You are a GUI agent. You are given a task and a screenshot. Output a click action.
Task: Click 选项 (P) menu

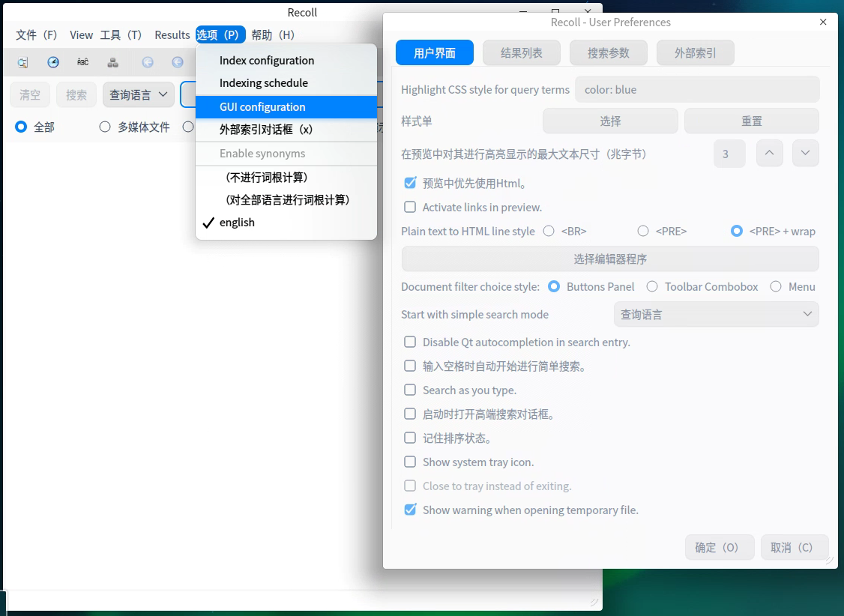coord(220,35)
